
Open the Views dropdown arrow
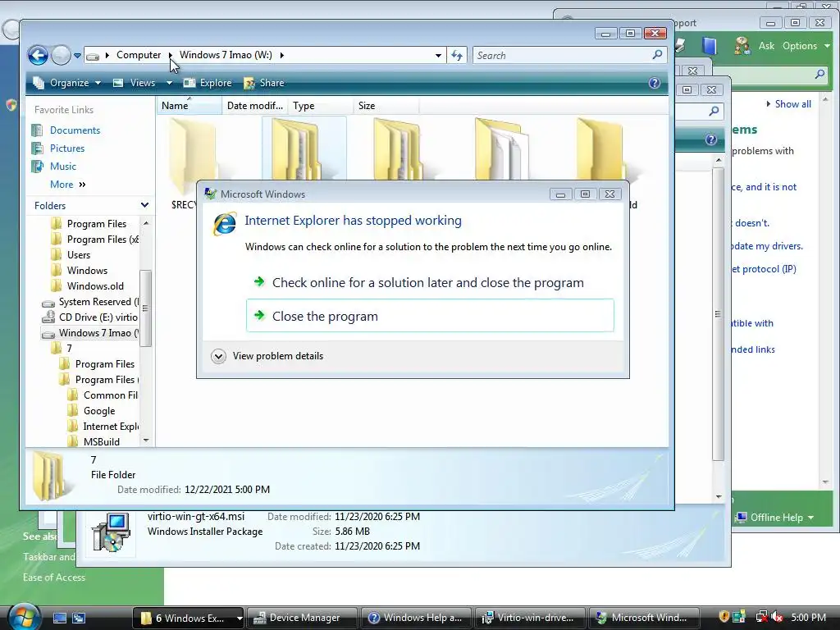pos(169,83)
